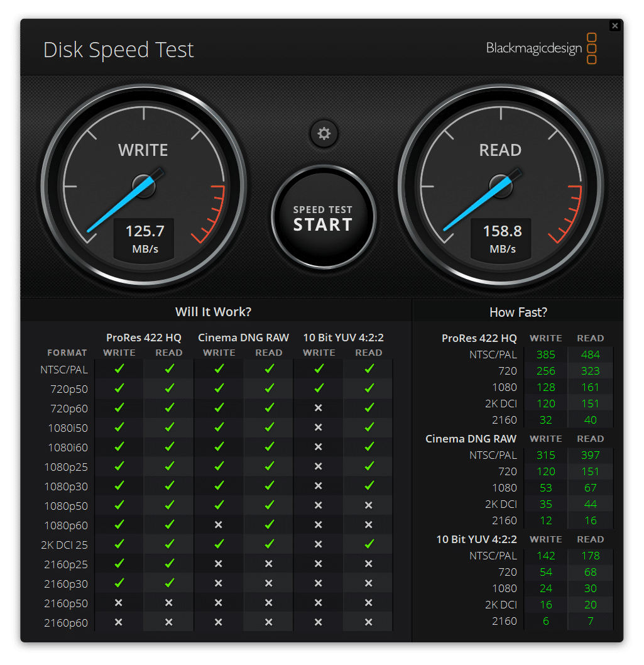Screen dimensions: 644x665
Task: Click the 1080i60 10 Bit YUV read checkmark
Action: [x=369, y=447]
